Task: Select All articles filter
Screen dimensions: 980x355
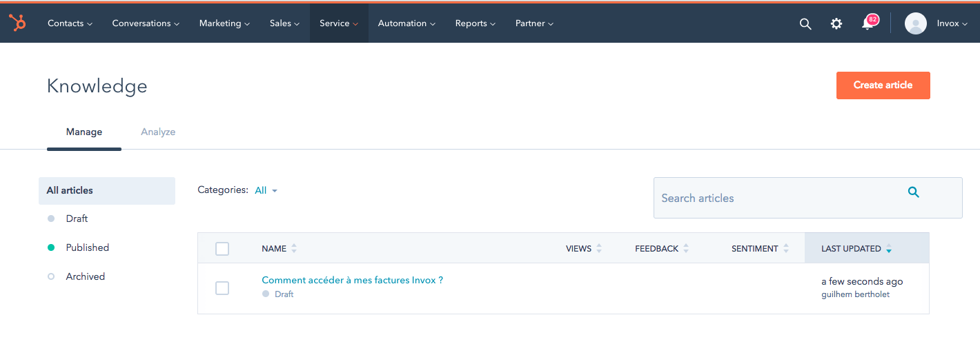Action: [107, 191]
